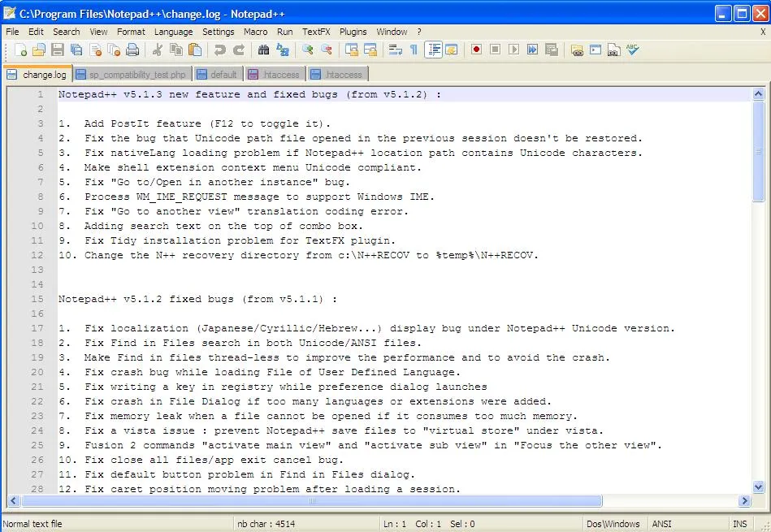This screenshot has width=771, height=532.
Task: Copy selection with the Copy toolbar icon
Action: 176,50
